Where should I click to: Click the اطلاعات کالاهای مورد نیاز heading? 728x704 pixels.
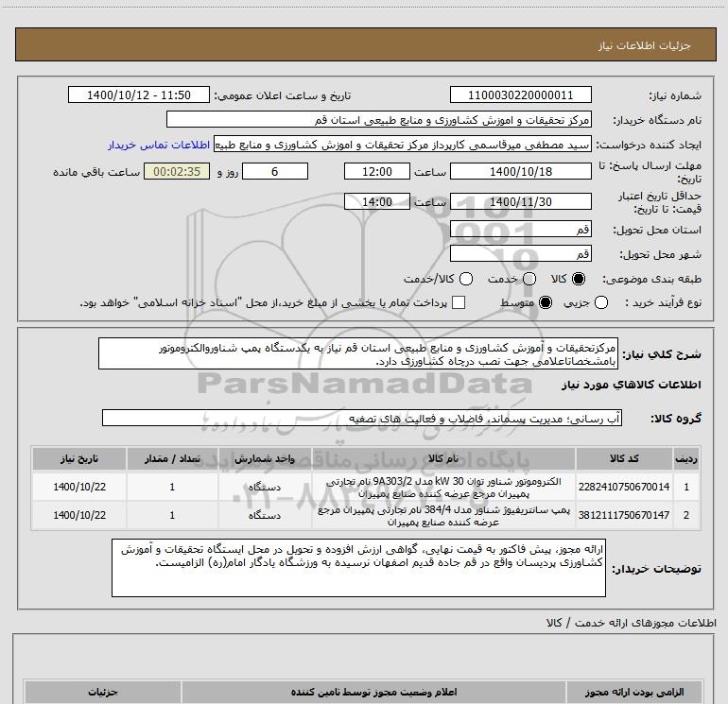[631, 385]
